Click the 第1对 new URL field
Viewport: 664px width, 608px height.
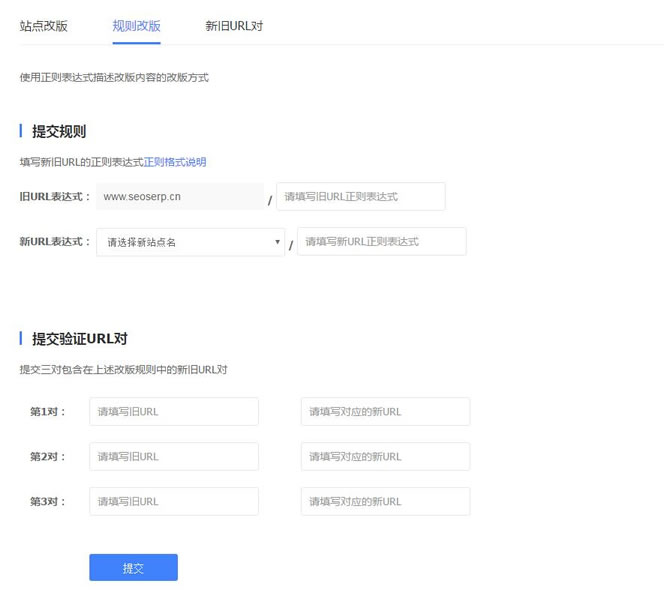tap(385, 412)
